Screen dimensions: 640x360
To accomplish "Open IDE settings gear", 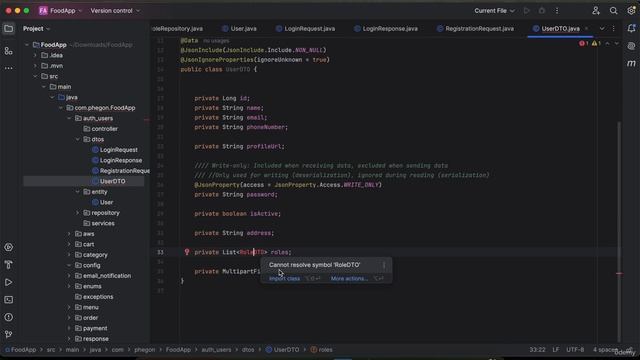I will [x=631, y=11].
